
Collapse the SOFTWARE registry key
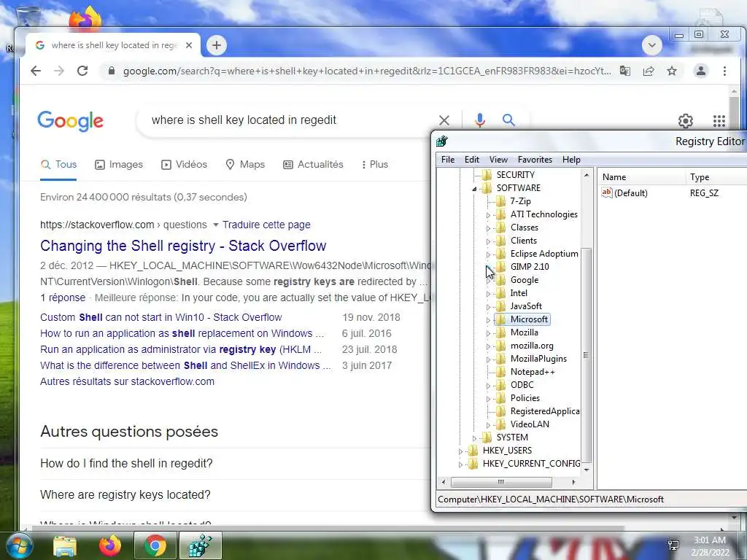point(474,189)
